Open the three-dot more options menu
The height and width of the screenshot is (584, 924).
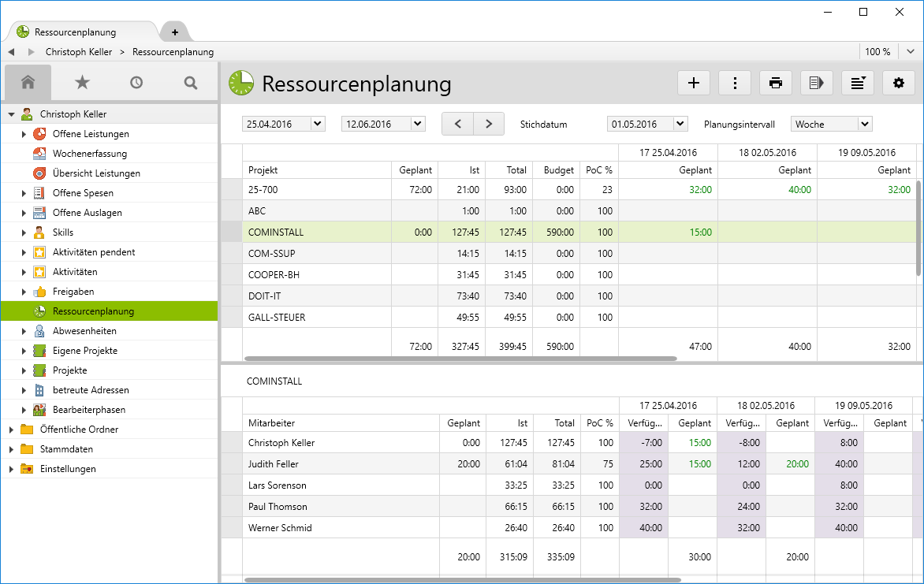tap(735, 83)
